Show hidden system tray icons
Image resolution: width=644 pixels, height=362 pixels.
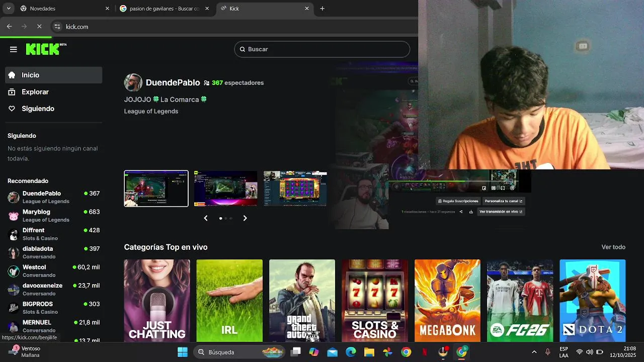(x=534, y=352)
